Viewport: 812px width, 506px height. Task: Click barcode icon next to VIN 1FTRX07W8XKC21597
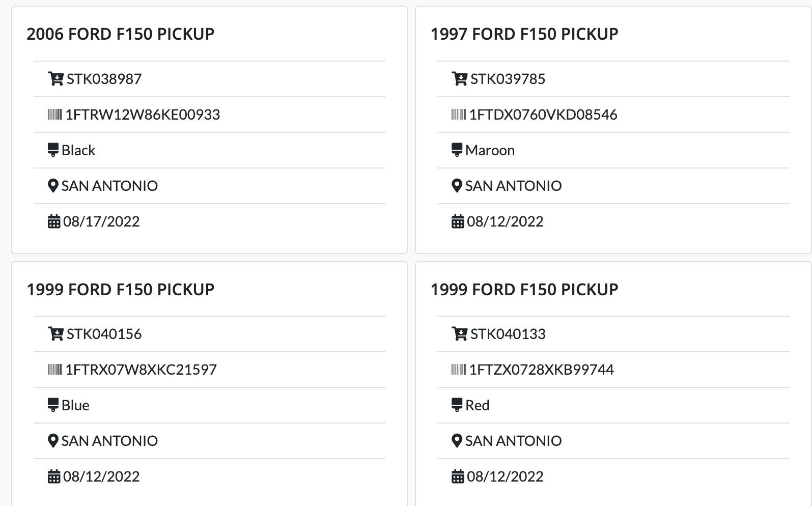coord(54,370)
